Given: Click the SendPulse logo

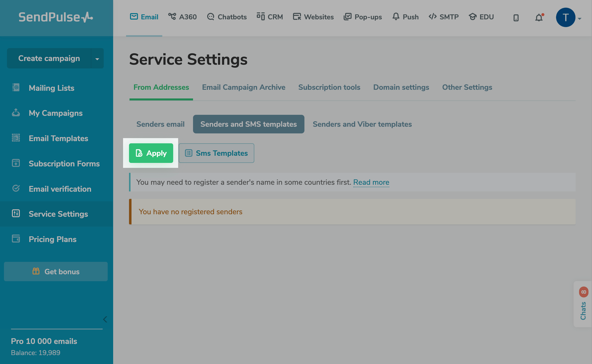Looking at the screenshot, I should click(x=56, y=17).
